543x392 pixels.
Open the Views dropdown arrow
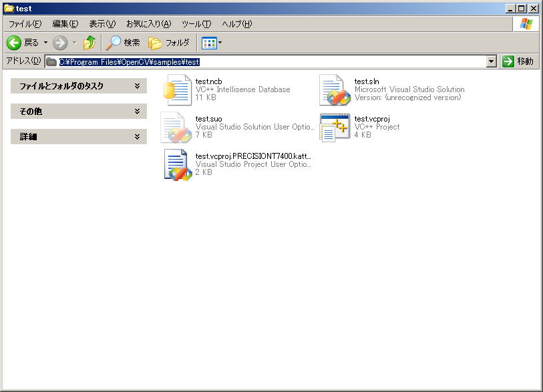click(220, 43)
